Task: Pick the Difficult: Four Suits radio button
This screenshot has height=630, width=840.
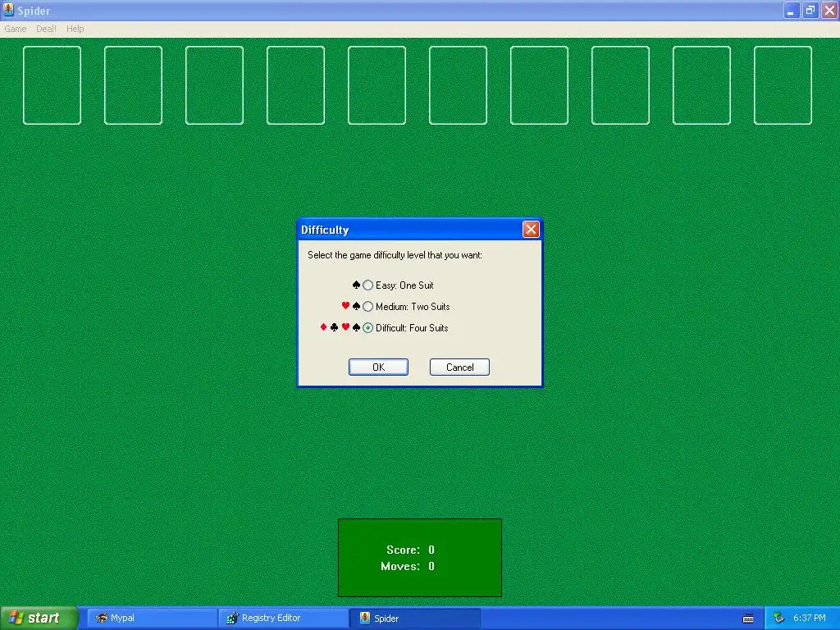Action: click(367, 328)
